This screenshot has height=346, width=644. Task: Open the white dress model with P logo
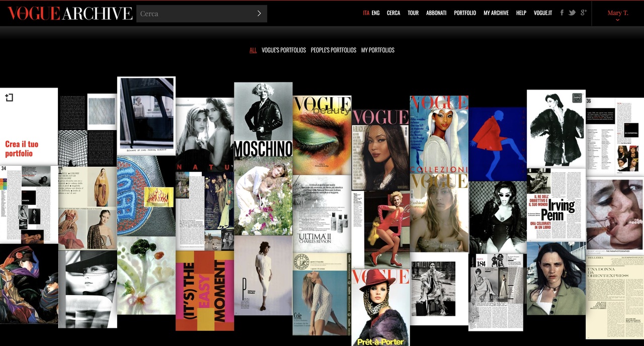[x=263, y=276]
